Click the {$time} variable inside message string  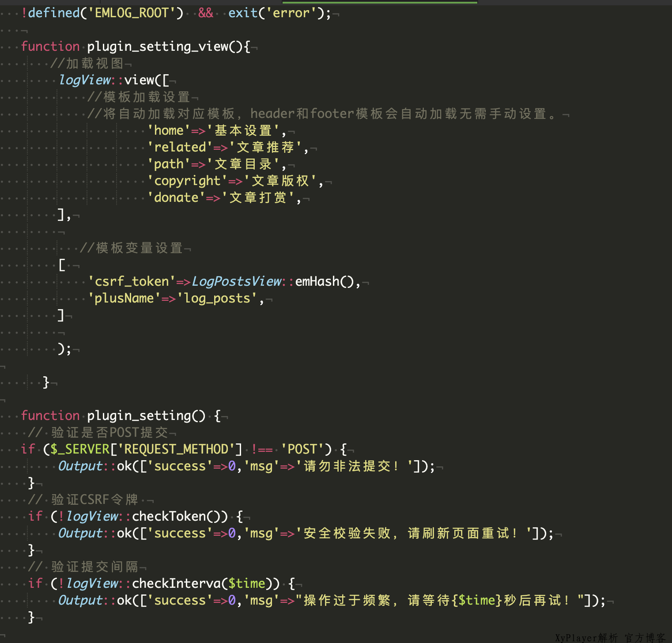[477, 600]
